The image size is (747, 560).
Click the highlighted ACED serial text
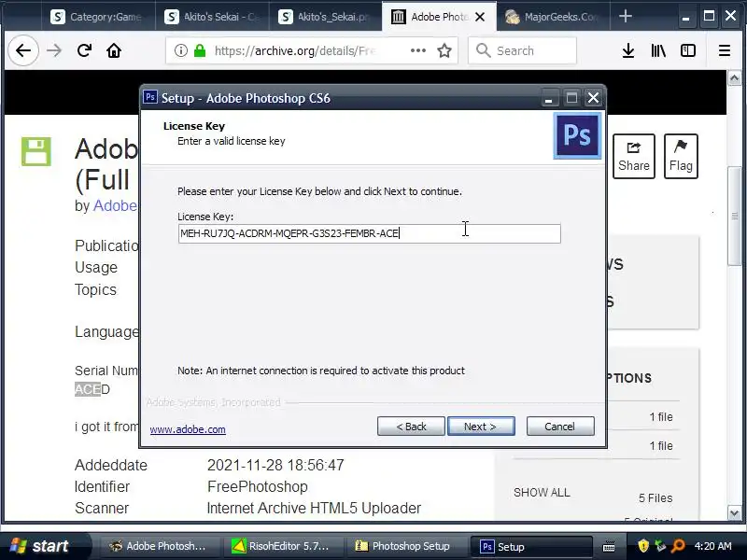pyautogui.click(x=92, y=389)
